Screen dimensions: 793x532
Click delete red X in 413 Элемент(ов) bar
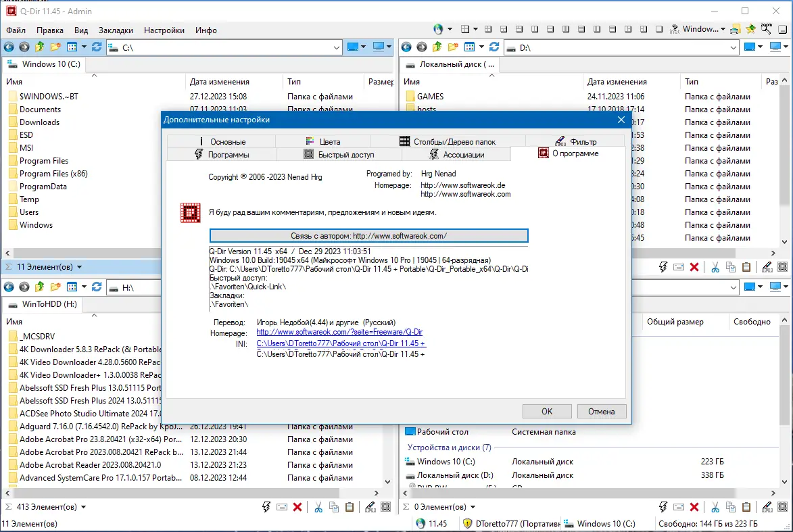tap(297, 507)
